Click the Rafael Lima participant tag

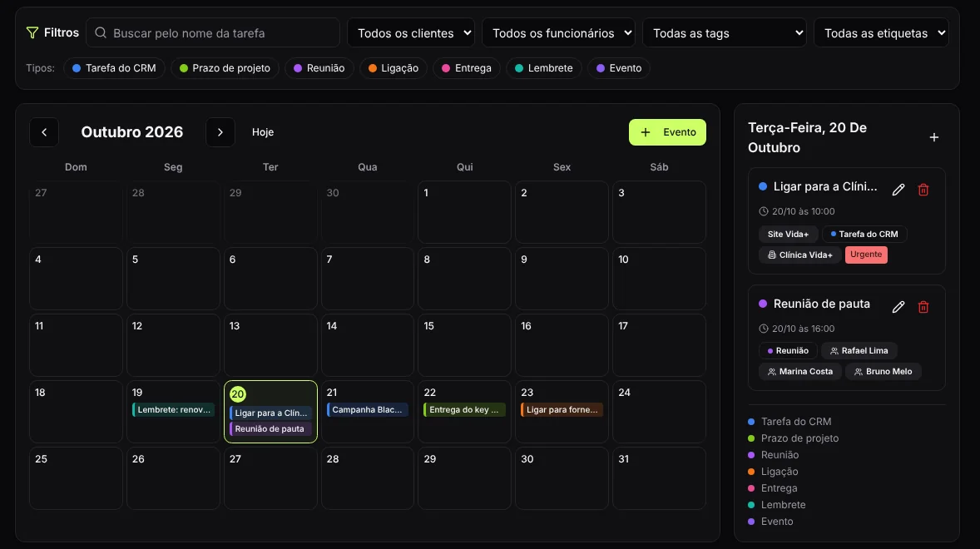coord(859,351)
